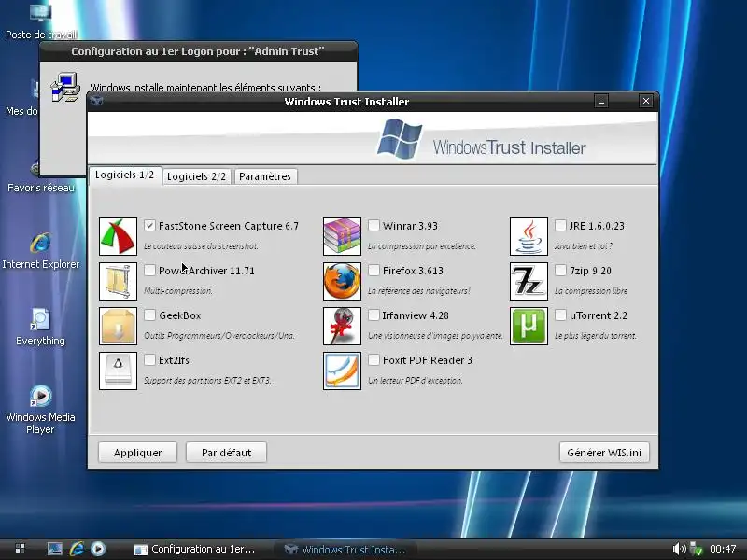Screen dimensions: 747x560
Task: Click the Appliquer button
Action: (x=137, y=453)
